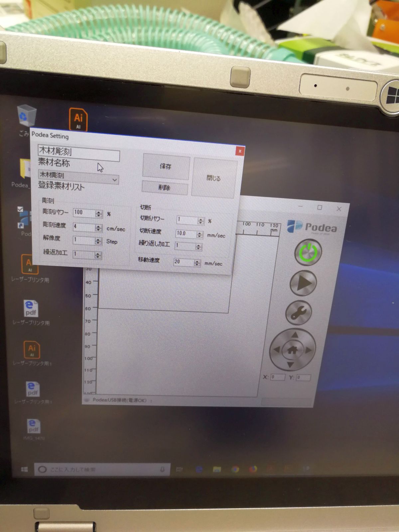Click the 切断速度 value field
399x532 pixels.
tap(186, 234)
